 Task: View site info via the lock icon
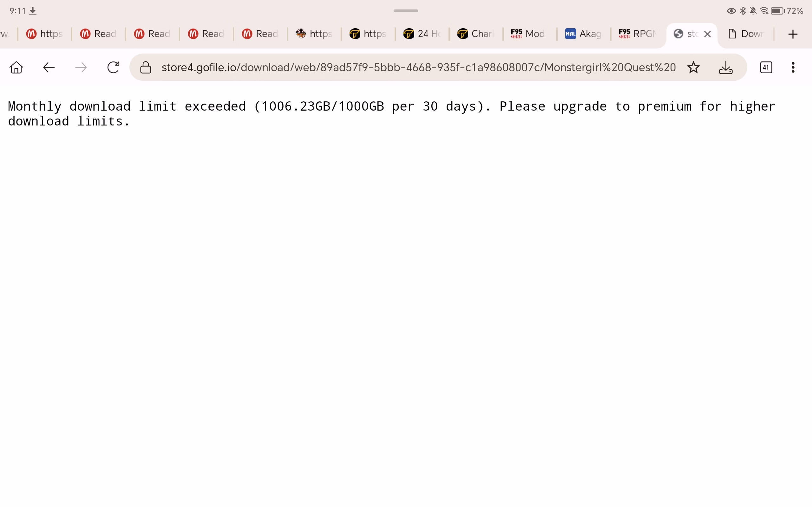pos(146,67)
